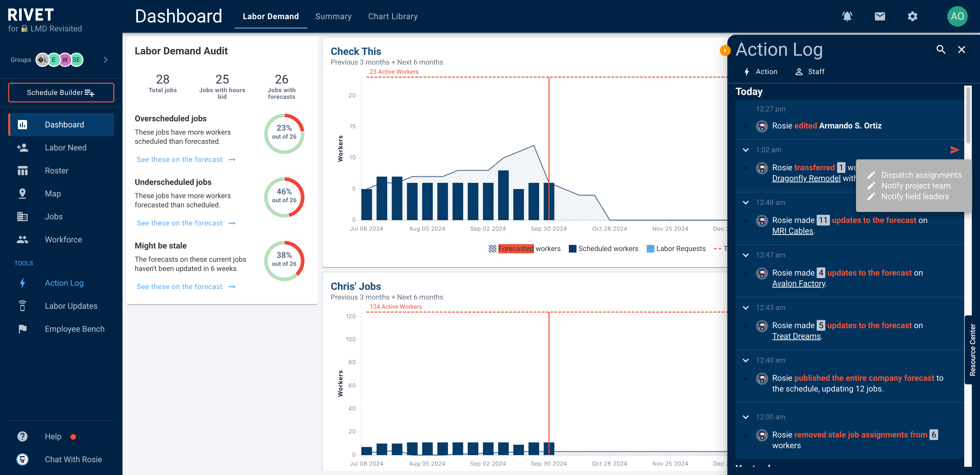
Task: Click the Labor Need add-person icon
Action: [22, 147]
